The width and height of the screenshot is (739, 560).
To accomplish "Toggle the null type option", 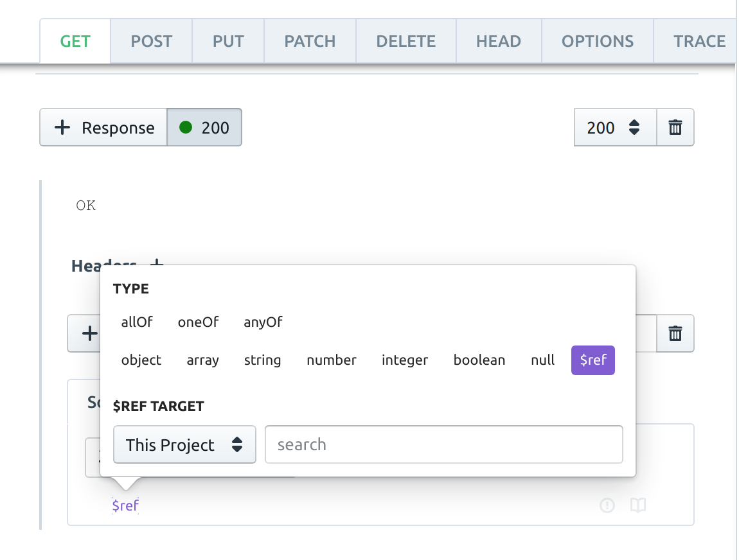I will click(x=542, y=360).
